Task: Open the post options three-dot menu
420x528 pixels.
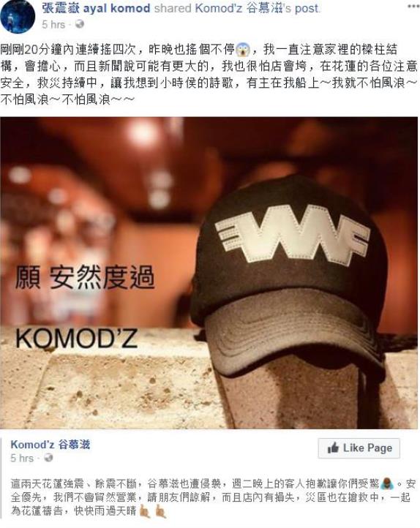Action: [x=413, y=7]
